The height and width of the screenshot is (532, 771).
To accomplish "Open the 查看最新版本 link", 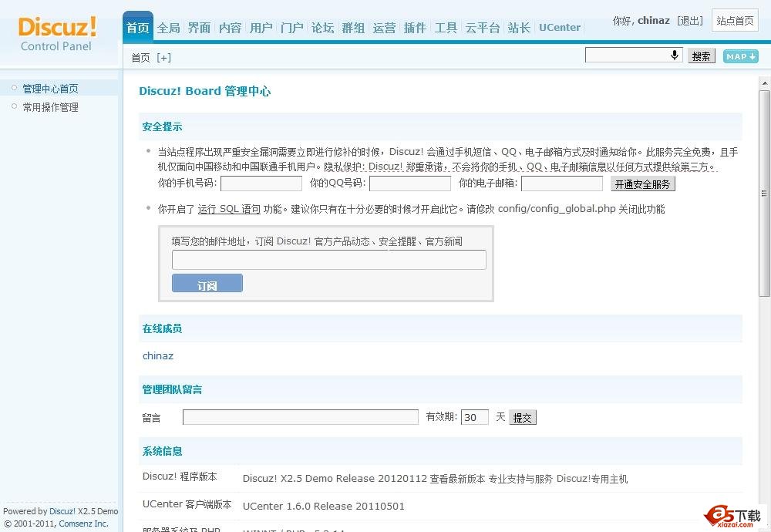I will click(457, 478).
